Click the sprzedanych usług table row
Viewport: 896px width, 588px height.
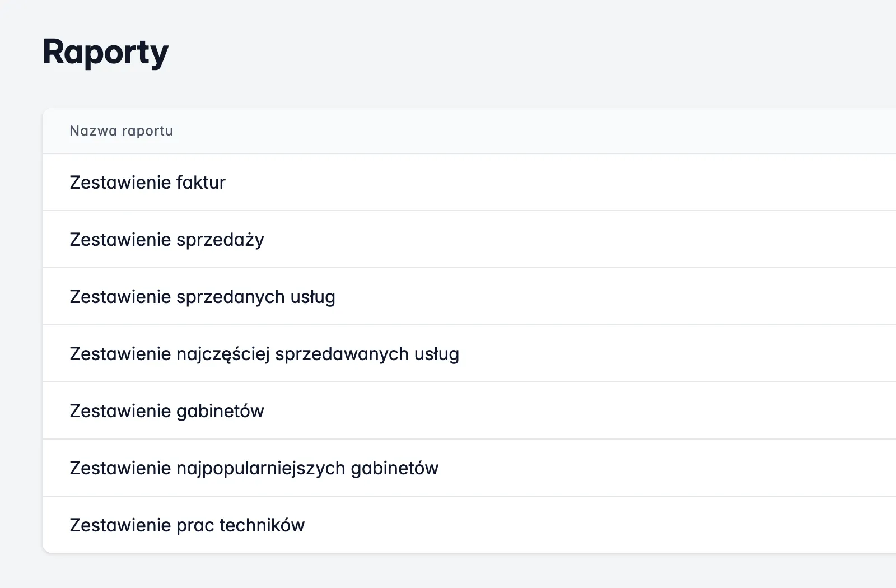[x=202, y=297]
